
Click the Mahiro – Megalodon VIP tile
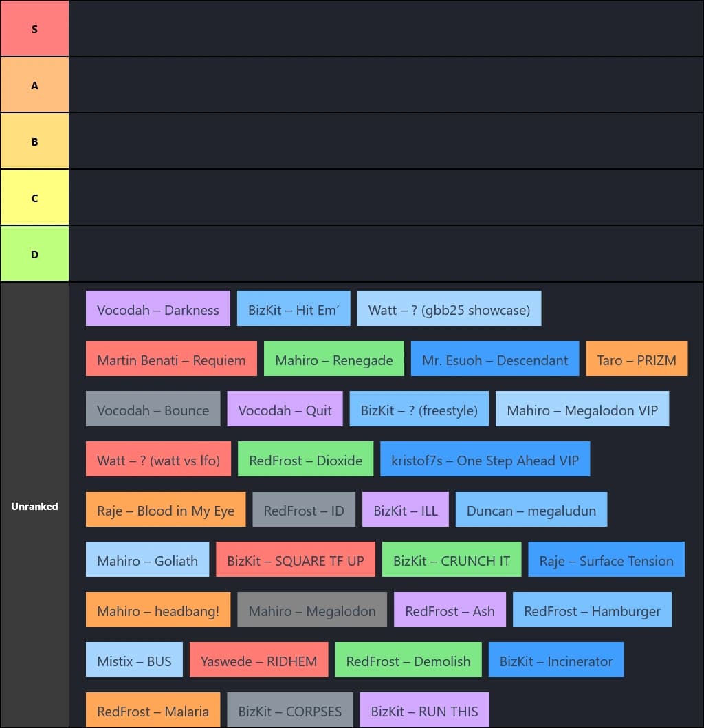point(582,410)
